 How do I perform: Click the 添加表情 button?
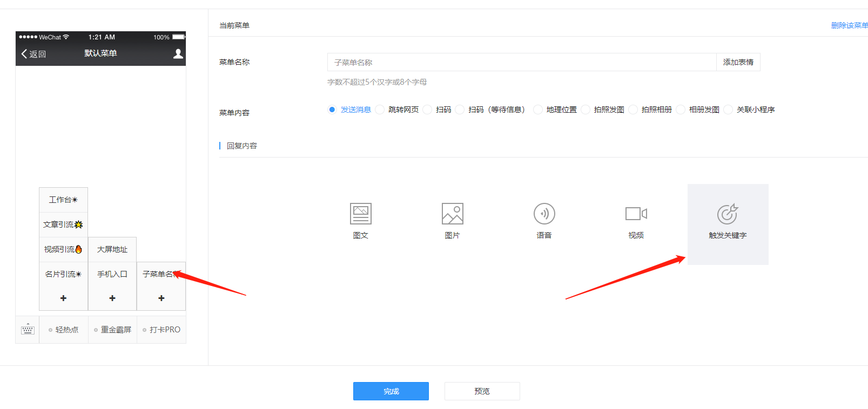point(738,62)
